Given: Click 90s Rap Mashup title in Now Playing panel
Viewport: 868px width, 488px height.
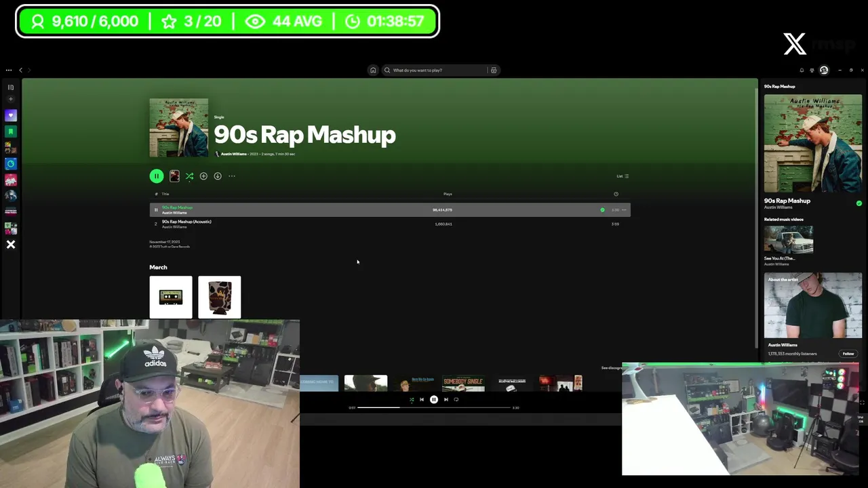Looking at the screenshot, I should pos(787,201).
